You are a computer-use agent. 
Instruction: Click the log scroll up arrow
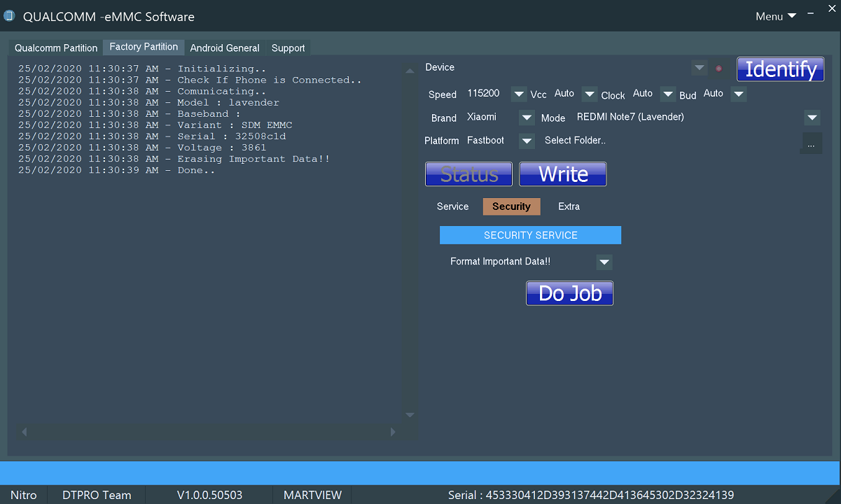(x=410, y=71)
